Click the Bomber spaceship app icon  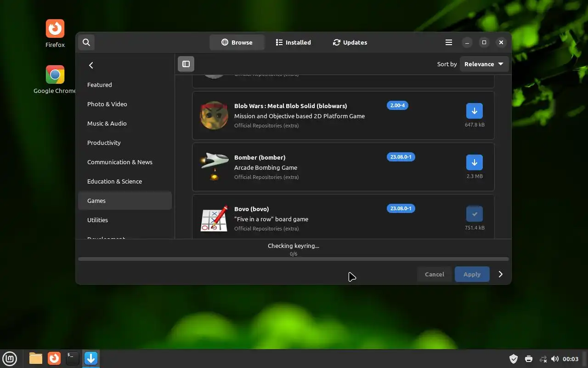click(x=214, y=167)
